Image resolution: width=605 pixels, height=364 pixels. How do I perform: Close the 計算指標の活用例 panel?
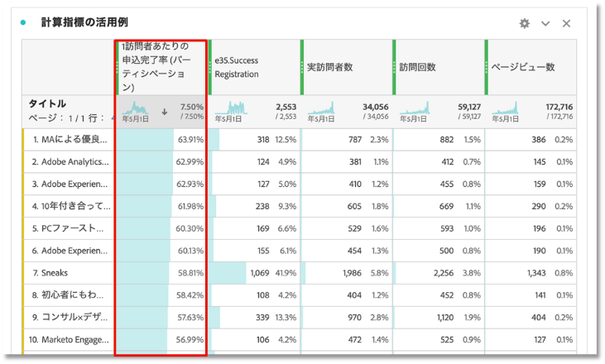(567, 23)
